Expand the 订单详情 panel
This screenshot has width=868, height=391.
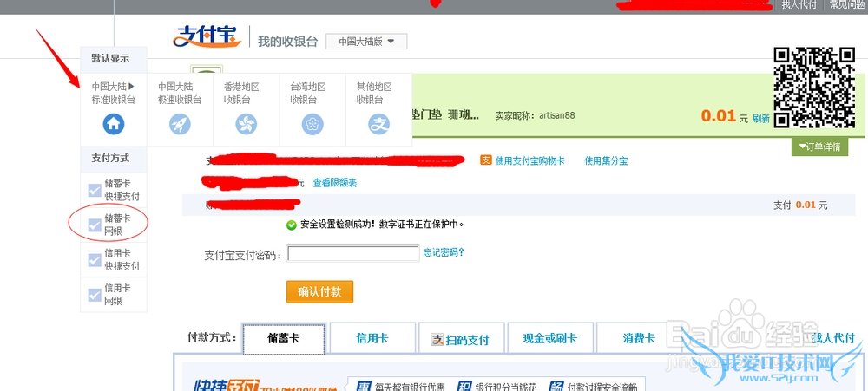[x=819, y=147]
